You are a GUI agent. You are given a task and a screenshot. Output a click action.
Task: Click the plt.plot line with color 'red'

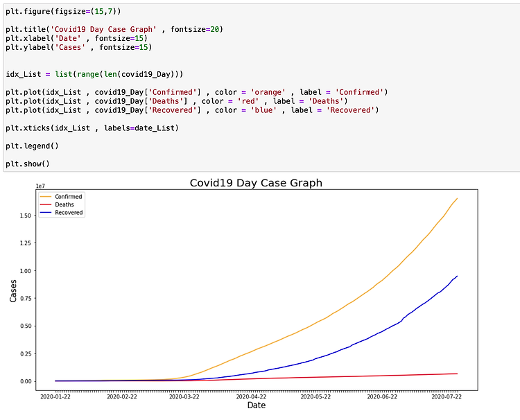[x=177, y=101]
